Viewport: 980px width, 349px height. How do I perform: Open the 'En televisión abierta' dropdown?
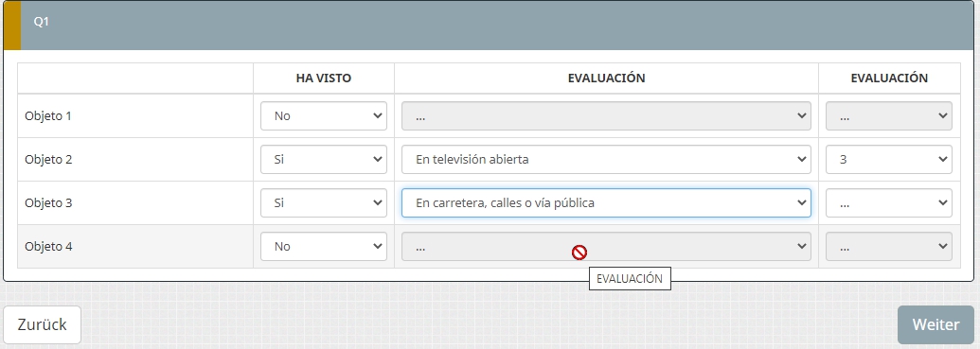606,160
